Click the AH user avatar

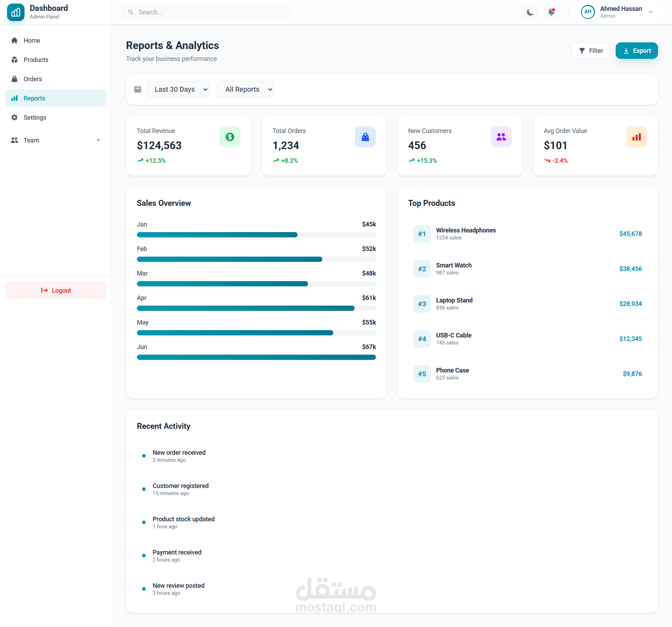pyautogui.click(x=588, y=12)
